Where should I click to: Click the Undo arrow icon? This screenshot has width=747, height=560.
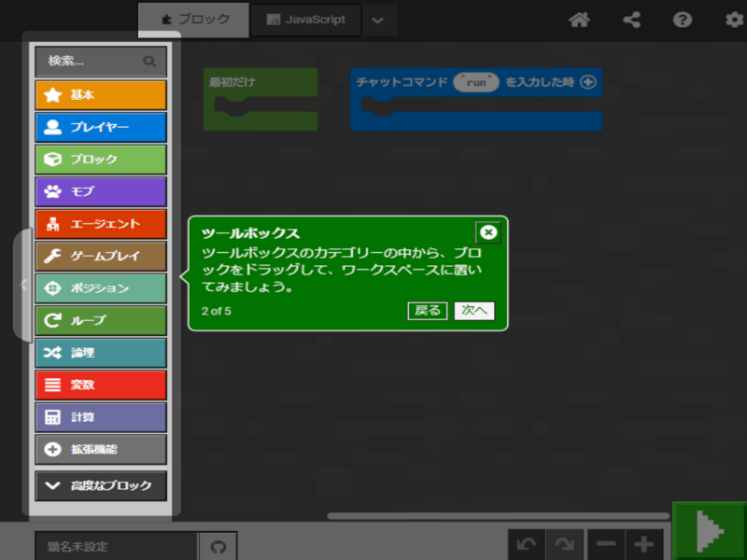point(528,545)
